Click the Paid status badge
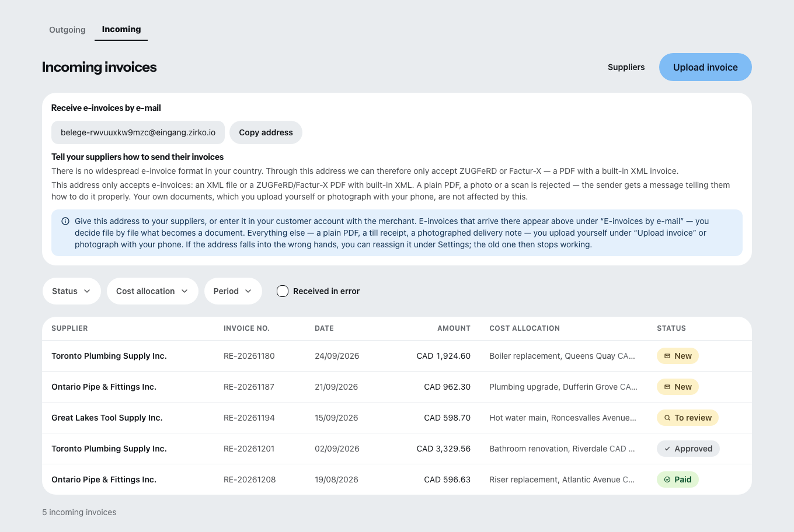The width and height of the screenshot is (794, 532). pyautogui.click(x=678, y=480)
